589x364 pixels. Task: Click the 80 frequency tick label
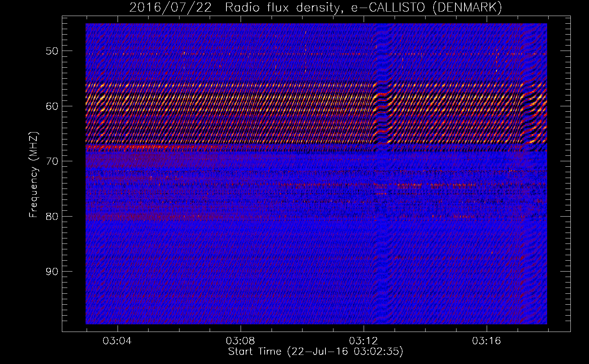point(52,216)
